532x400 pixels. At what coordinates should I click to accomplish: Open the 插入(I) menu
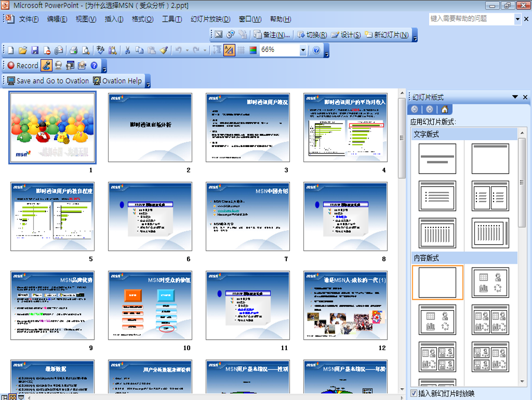click(x=114, y=19)
